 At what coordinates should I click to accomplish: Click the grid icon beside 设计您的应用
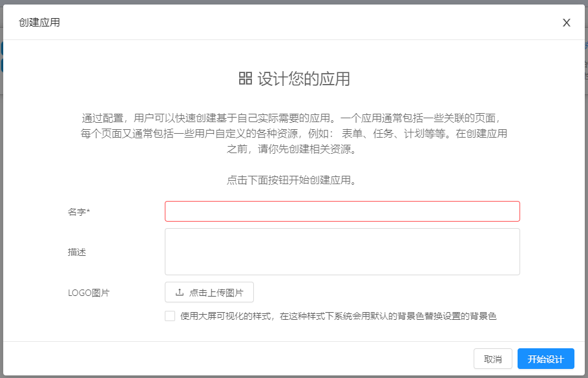245,79
